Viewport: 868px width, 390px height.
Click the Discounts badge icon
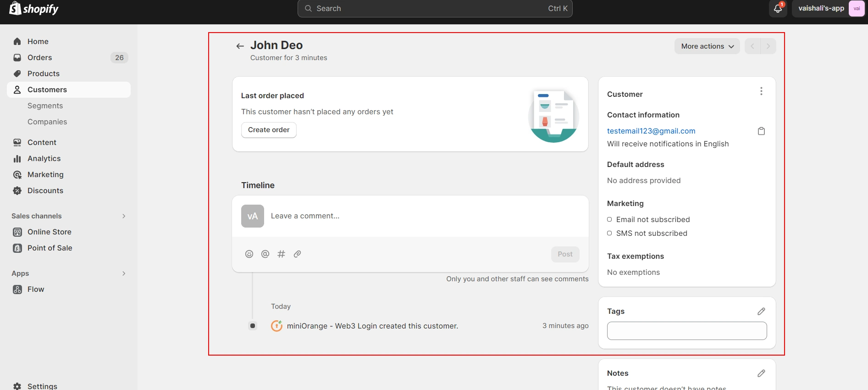coord(17,190)
